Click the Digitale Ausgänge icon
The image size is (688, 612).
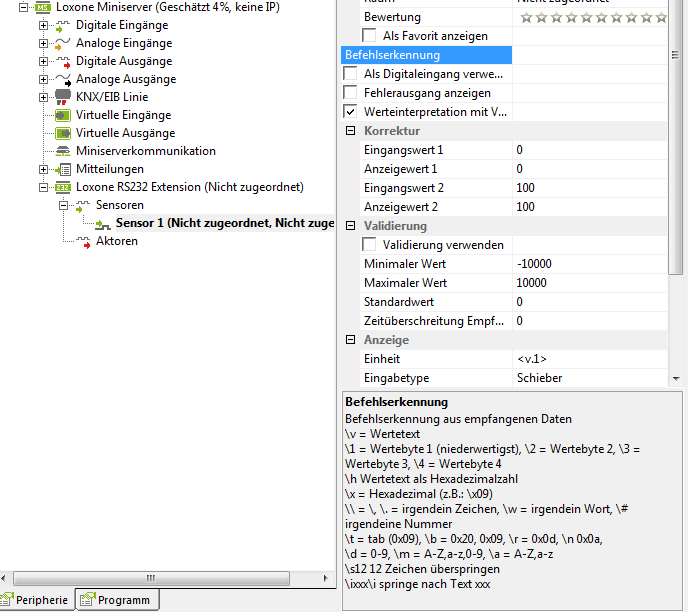point(63,62)
